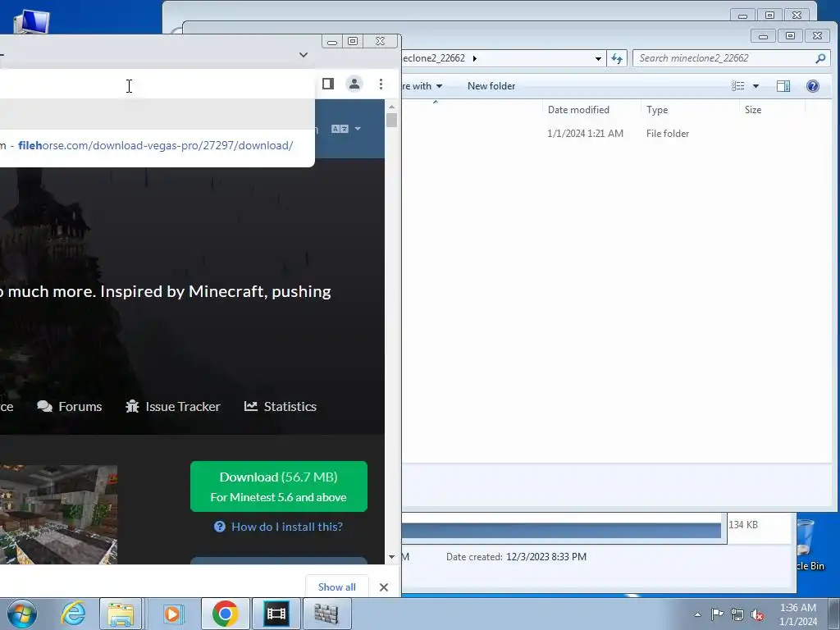Screen dimensions: 840x630
Task: Maximize the Chrome window
Action: tap(353, 41)
